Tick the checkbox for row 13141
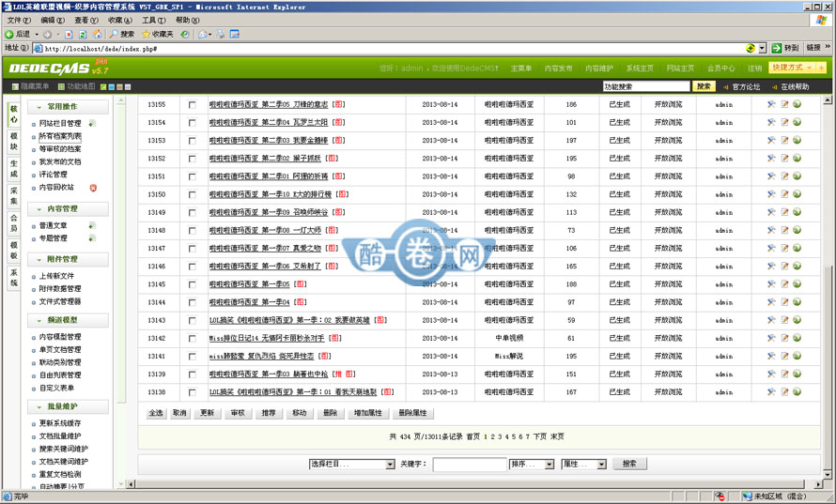This screenshot has height=504, width=836. pyautogui.click(x=192, y=357)
